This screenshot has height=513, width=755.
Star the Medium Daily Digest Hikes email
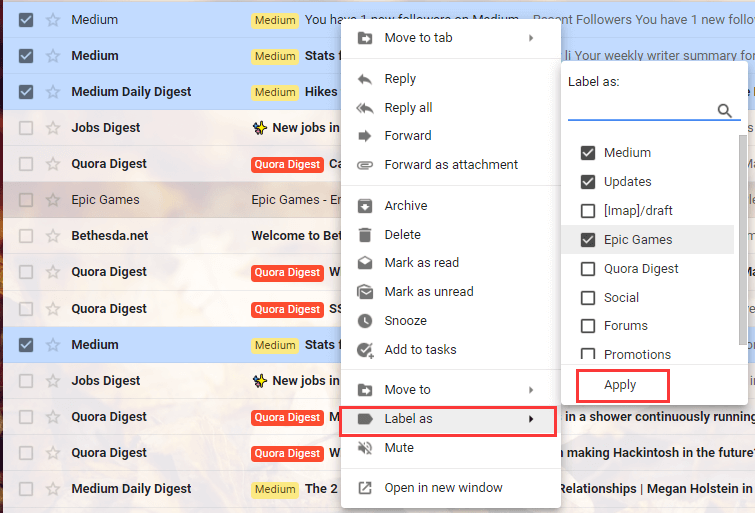(52, 92)
